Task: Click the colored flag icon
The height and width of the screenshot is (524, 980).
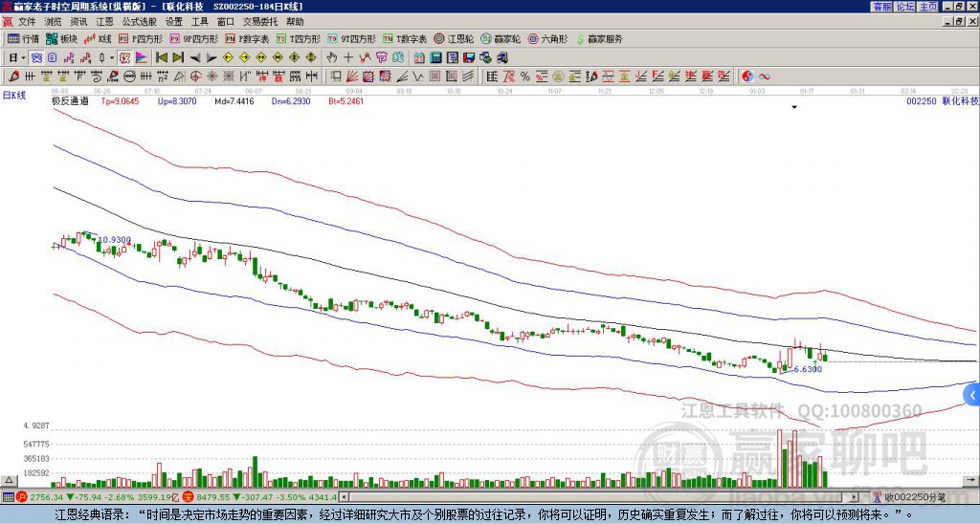Action: pyautogui.click(x=142, y=57)
